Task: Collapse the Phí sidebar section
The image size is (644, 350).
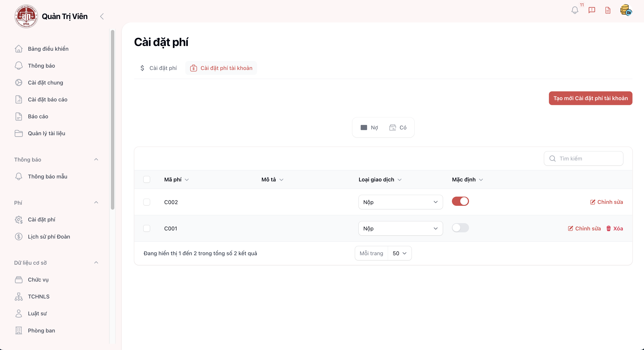Action: click(x=96, y=203)
